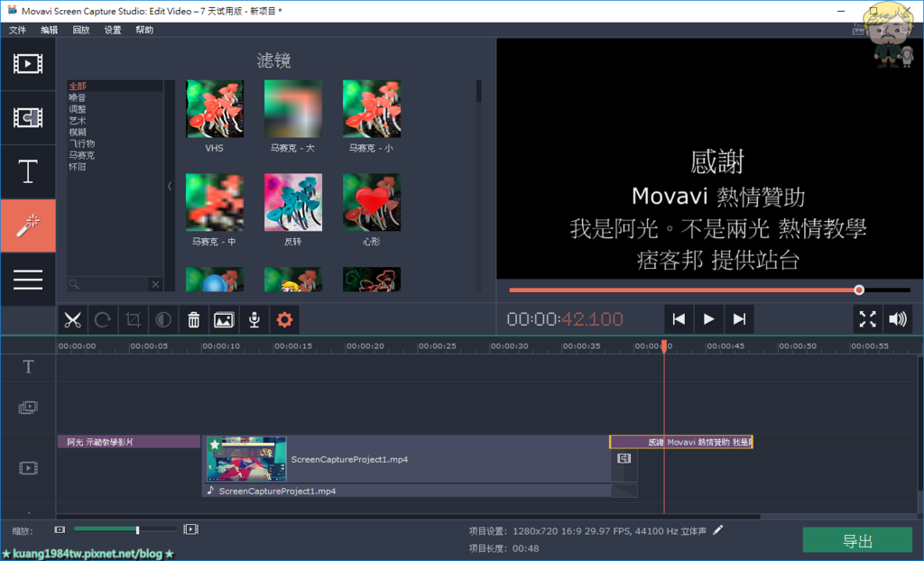This screenshot has width=924, height=561.
Task: Click the timeline zoom slider handle
Action: click(137, 529)
